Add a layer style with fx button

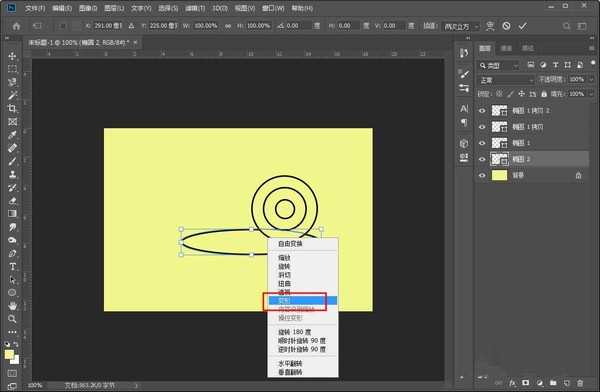[x=512, y=382]
